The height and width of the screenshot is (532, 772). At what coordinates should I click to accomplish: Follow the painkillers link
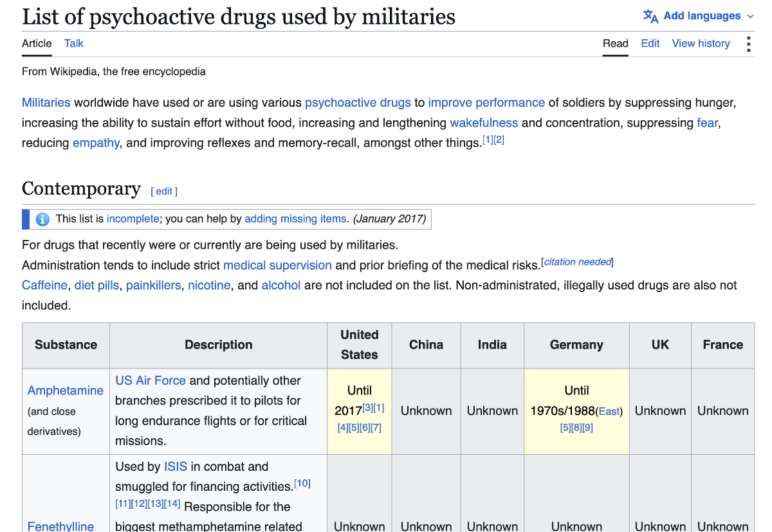point(153,285)
